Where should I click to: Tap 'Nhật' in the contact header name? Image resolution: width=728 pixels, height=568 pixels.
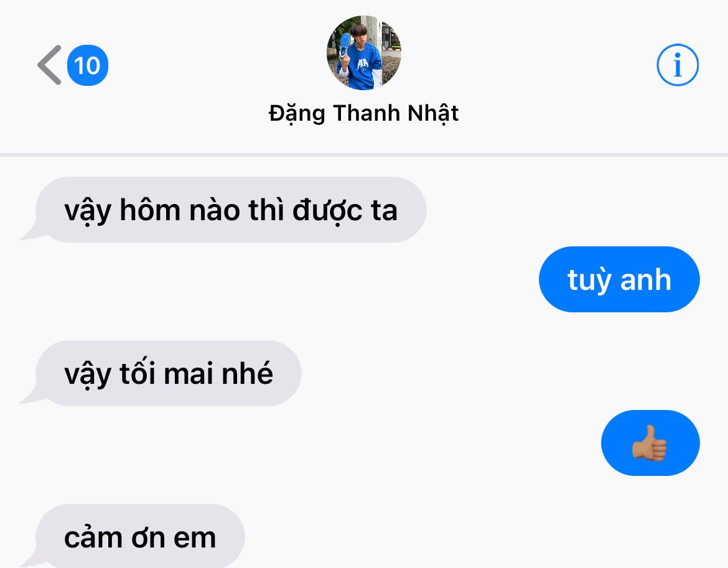(433, 113)
